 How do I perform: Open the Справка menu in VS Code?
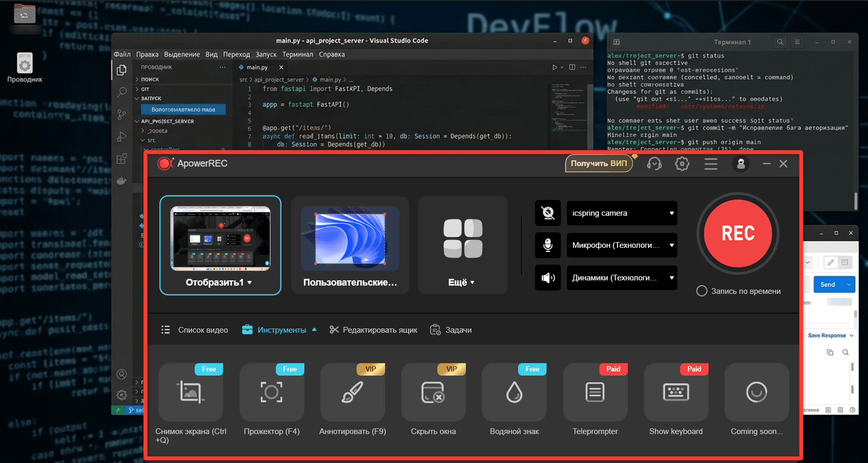(x=332, y=54)
